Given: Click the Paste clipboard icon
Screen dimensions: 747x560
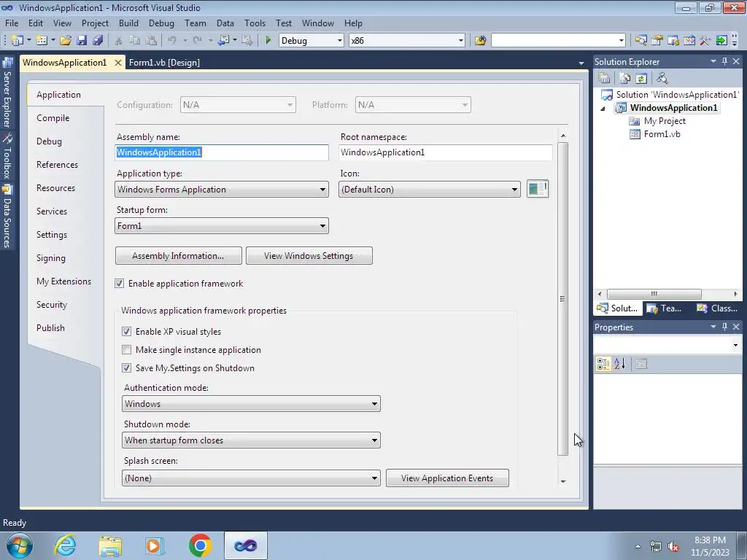Looking at the screenshot, I should pos(151,41).
